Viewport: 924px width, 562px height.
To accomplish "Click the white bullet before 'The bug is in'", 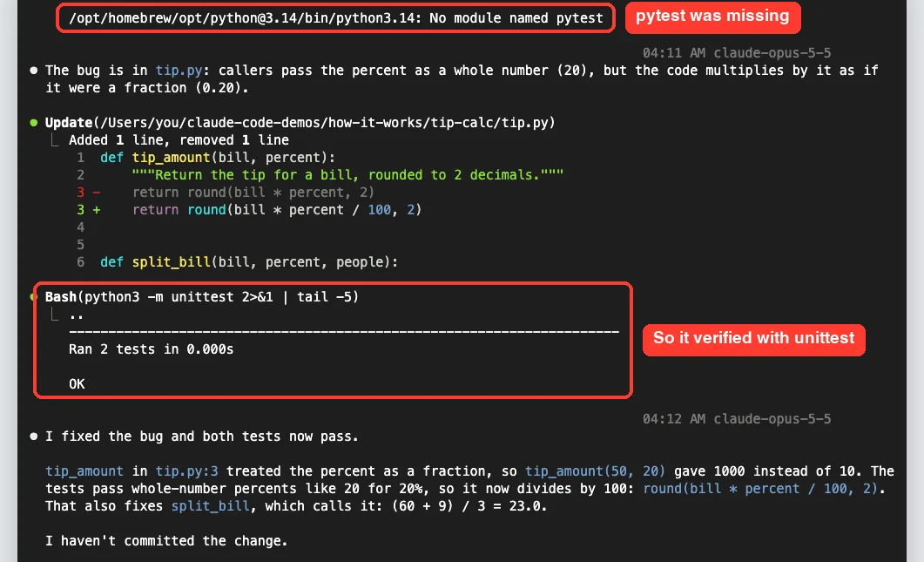I will pyautogui.click(x=34, y=71).
